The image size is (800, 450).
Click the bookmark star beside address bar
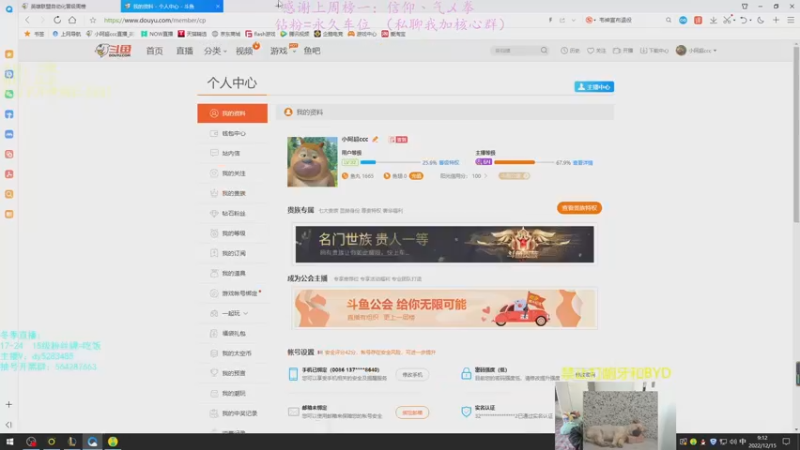click(x=92, y=20)
